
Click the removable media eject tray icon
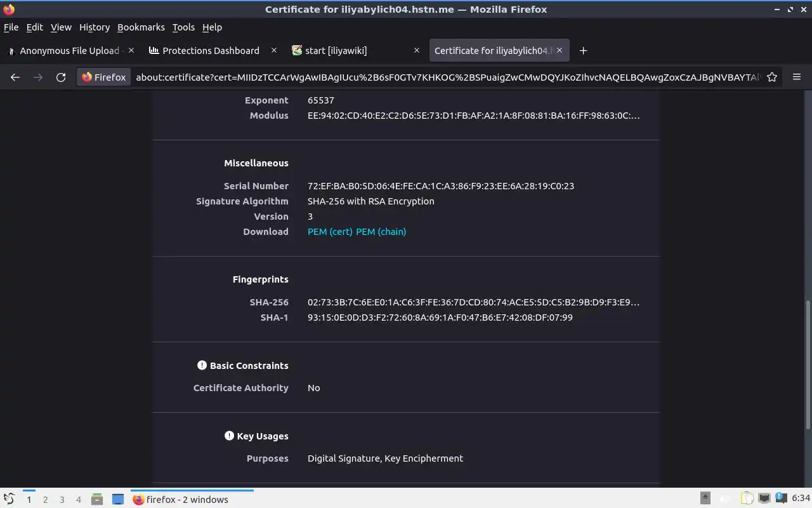click(x=705, y=498)
